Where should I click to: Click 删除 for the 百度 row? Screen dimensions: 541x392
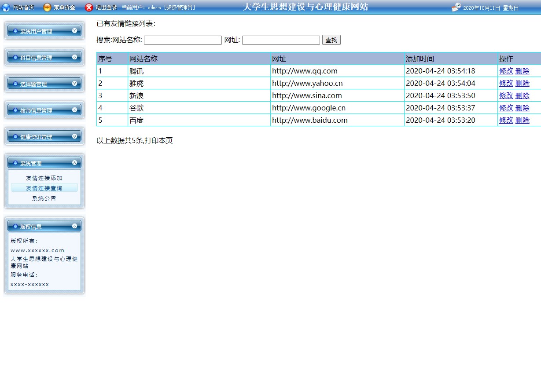pyautogui.click(x=523, y=120)
